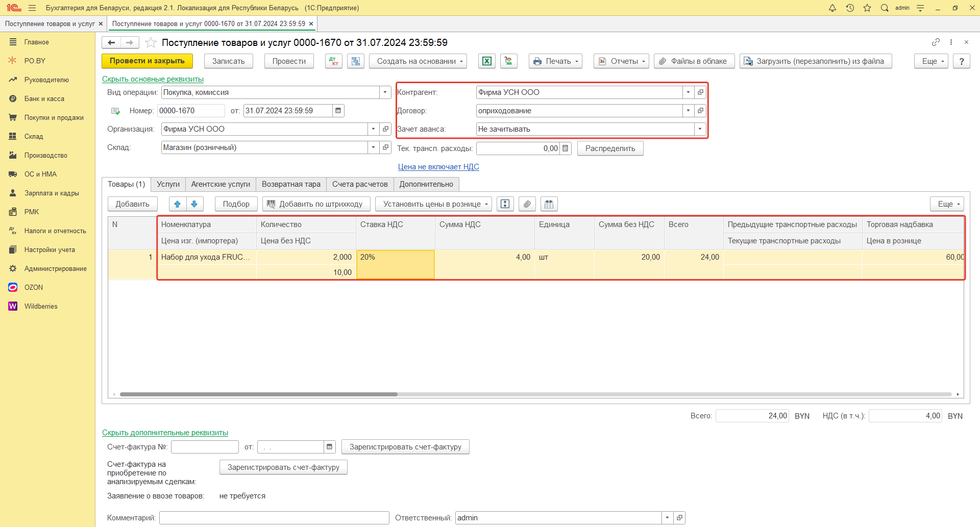980x527 pixels.
Task: Open the 1C main menu hamburger icon
Action: click(32, 8)
